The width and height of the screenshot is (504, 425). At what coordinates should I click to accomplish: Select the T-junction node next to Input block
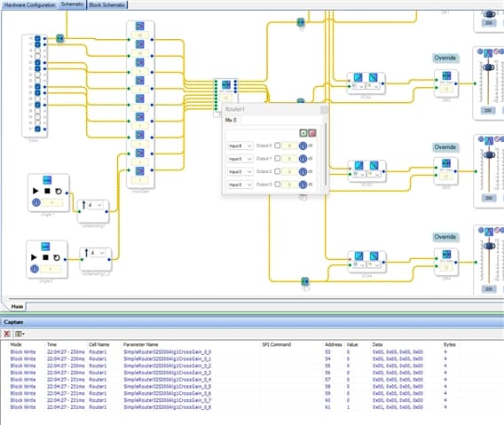point(59,38)
